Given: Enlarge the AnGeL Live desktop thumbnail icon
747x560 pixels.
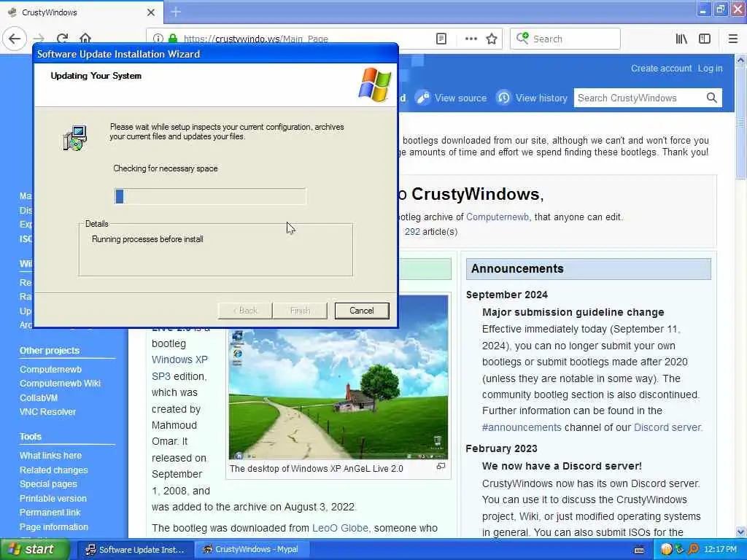Looking at the screenshot, I should coord(441,466).
